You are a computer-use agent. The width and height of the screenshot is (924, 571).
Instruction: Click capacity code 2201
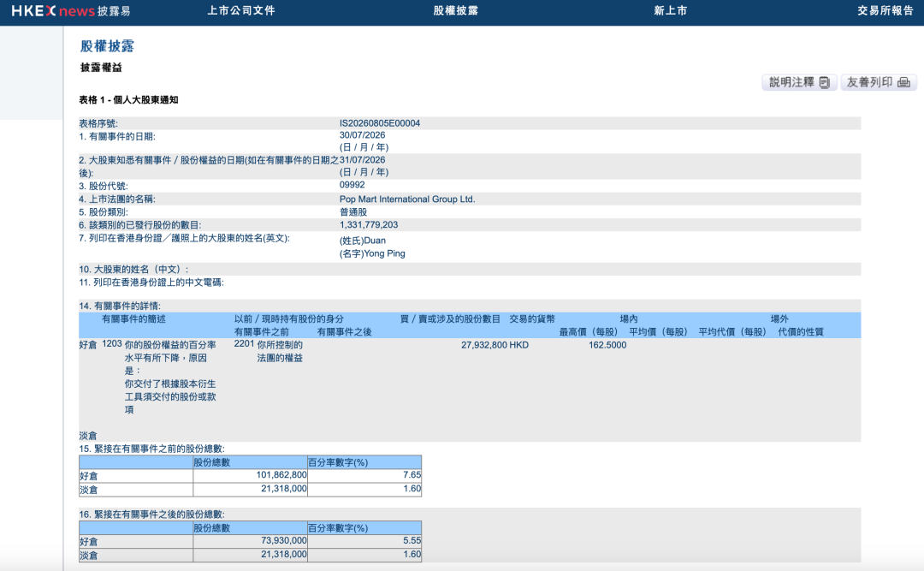coord(244,343)
